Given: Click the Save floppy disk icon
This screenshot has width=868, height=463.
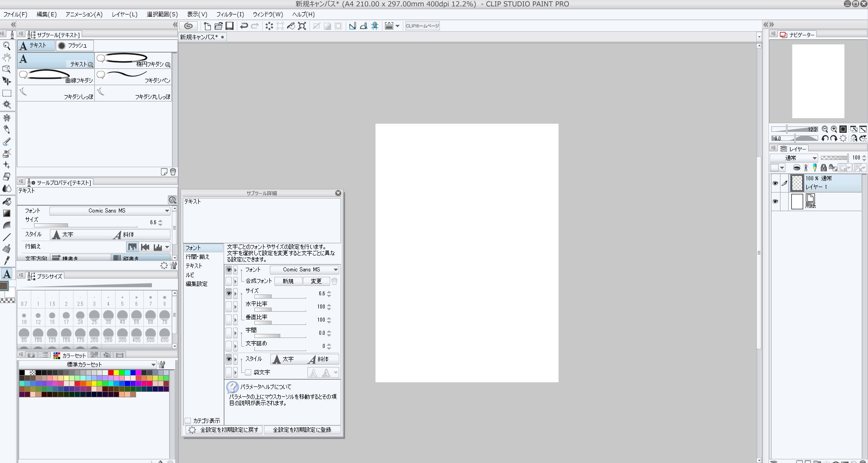Looking at the screenshot, I should click(x=229, y=26).
